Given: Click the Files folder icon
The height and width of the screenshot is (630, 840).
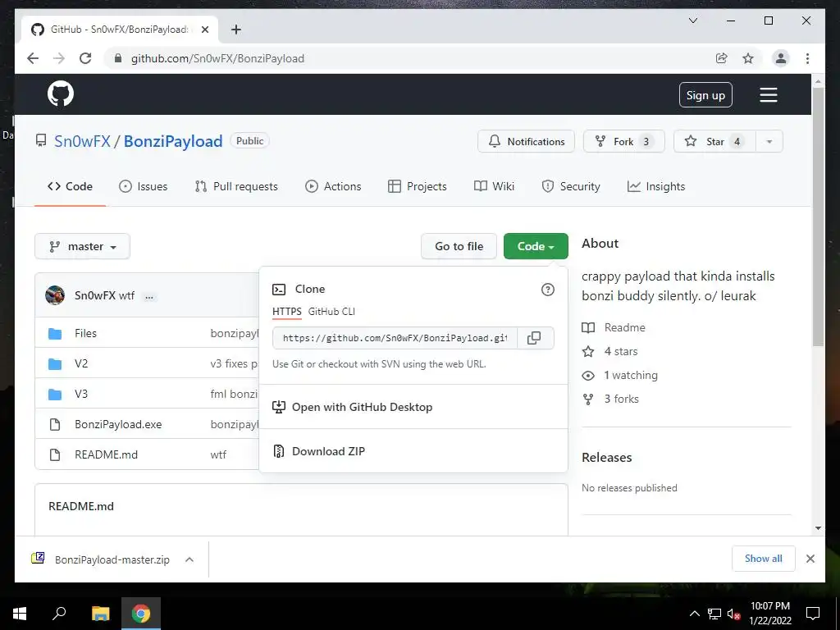Looking at the screenshot, I should pyautogui.click(x=55, y=334).
